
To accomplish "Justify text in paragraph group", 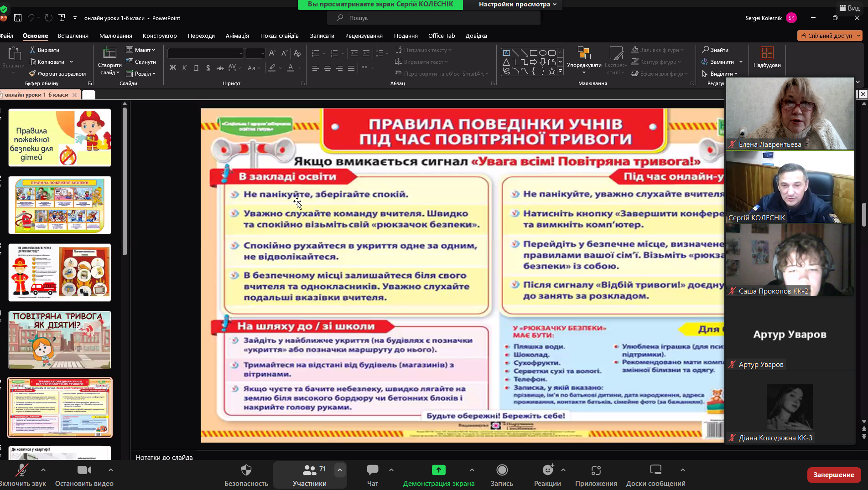I will click(351, 67).
